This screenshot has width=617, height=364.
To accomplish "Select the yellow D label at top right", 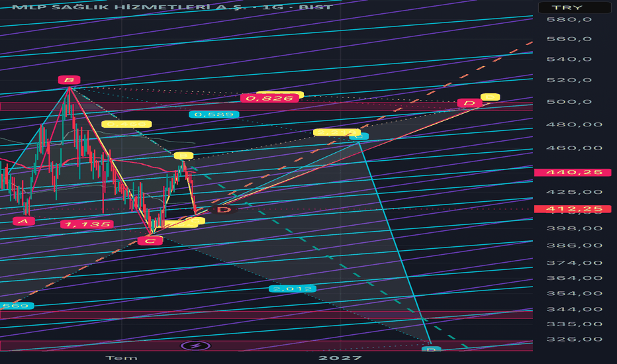I will [490, 97].
